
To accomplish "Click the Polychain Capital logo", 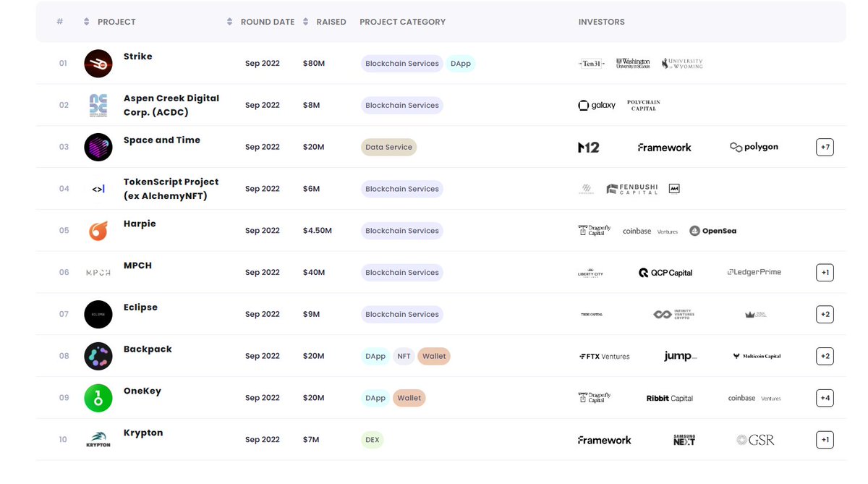I will click(x=644, y=106).
